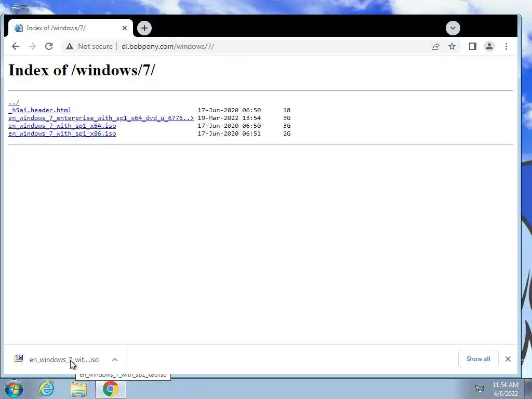Bookmark this page with star icon
532x399 pixels.
452,46
